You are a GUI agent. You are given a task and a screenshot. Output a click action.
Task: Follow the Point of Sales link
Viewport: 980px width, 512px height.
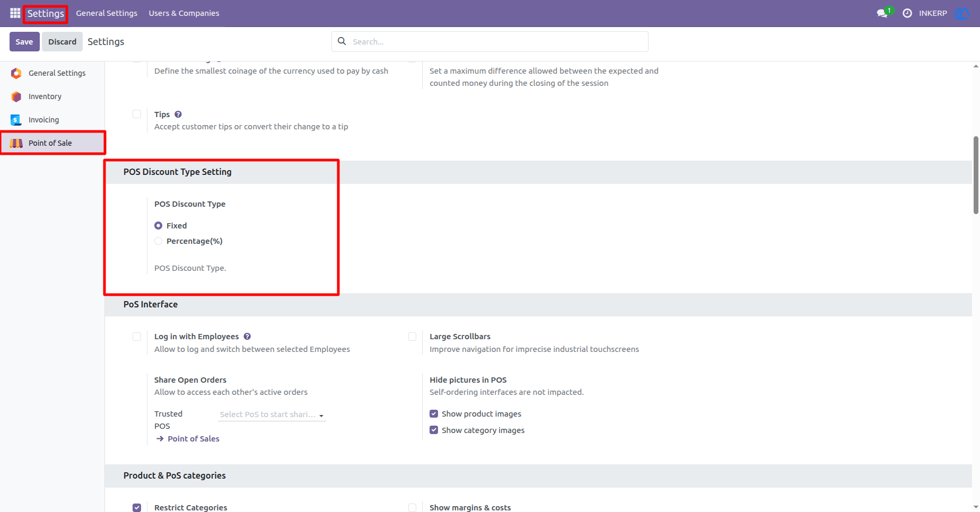click(x=194, y=439)
